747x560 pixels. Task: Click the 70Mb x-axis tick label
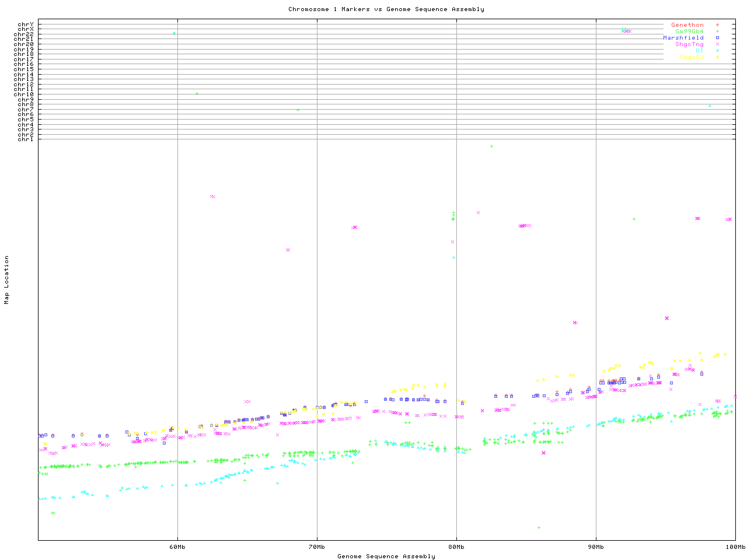[x=317, y=547]
